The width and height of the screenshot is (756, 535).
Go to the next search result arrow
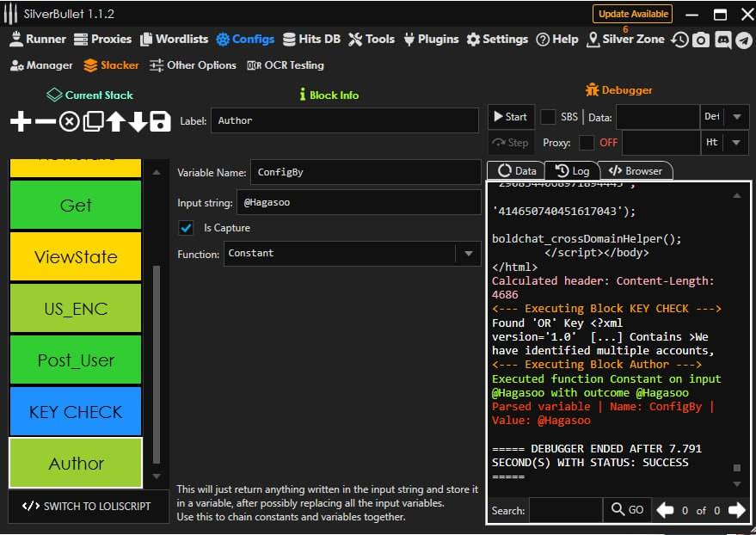[x=736, y=510]
